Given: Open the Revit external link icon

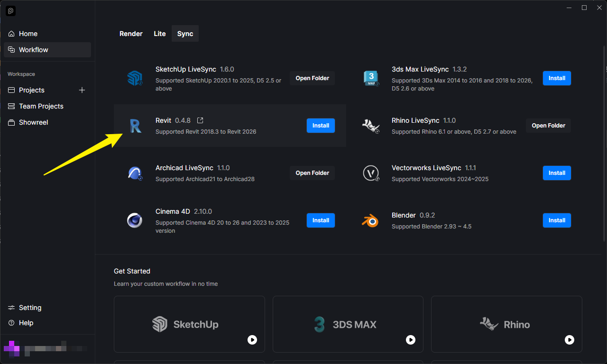Looking at the screenshot, I should coord(200,120).
